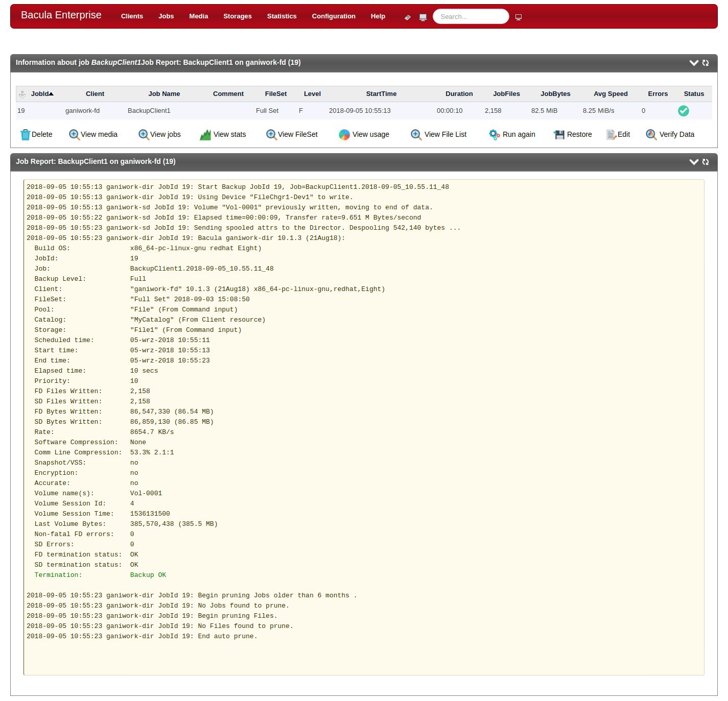Click the monitor icon right of the search box
The height and width of the screenshot is (701, 728).
pyautogui.click(x=519, y=17)
